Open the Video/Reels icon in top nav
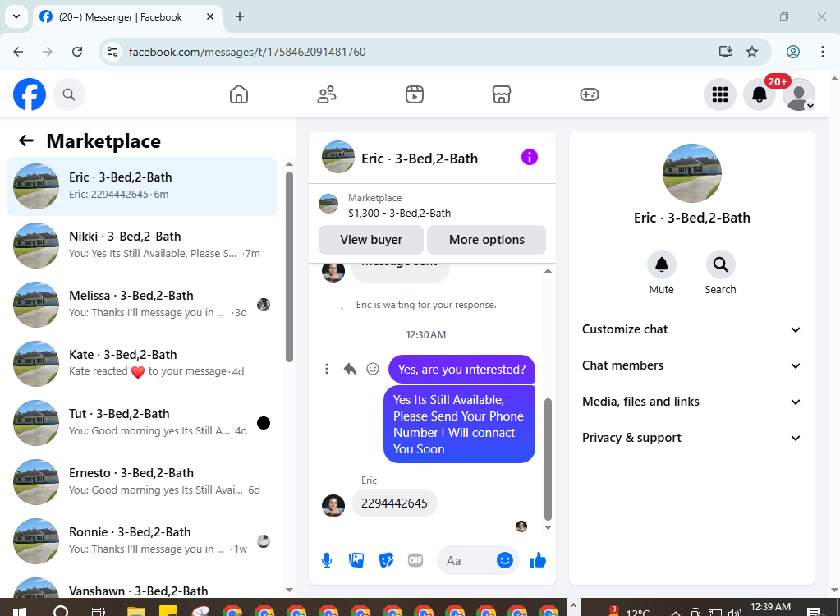 tap(415, 94)
